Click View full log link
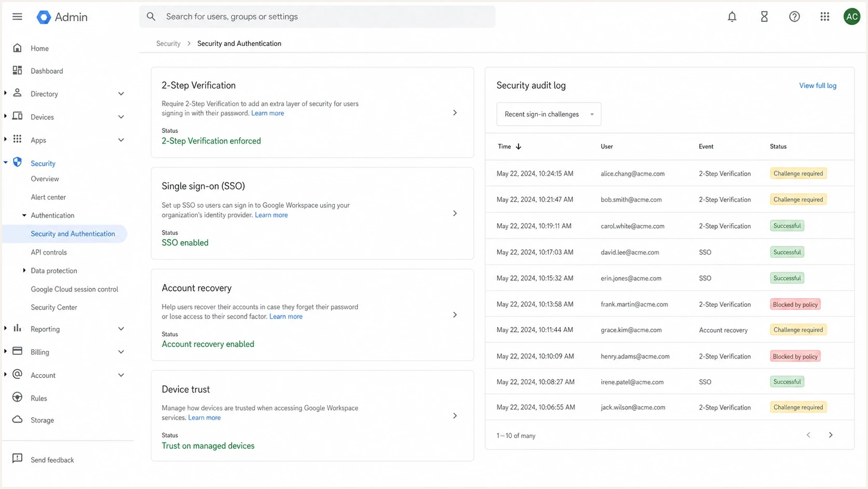Screen dimensions: 868x489 [818, 86]
